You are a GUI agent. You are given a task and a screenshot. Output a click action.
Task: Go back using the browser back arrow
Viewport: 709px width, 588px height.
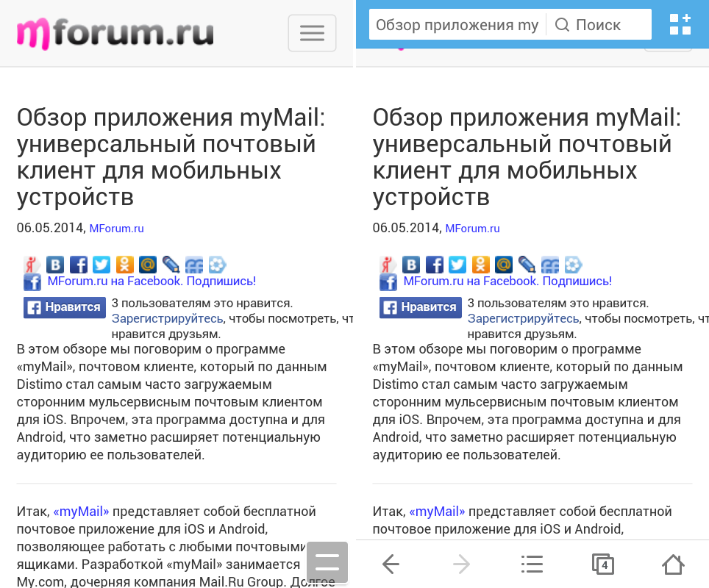click(x=391, y=564)
